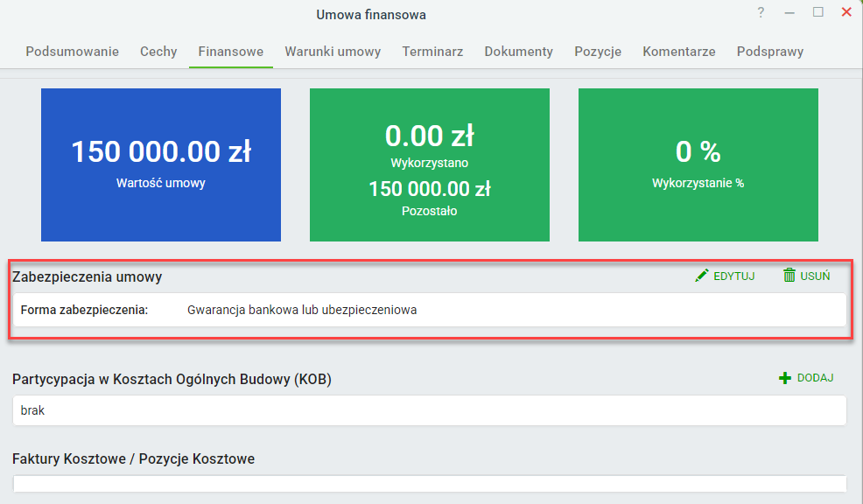Viewport: 863px width, 504px height.
Task: Click the DODAJ button label for KOB
Action: coord(815,378)
